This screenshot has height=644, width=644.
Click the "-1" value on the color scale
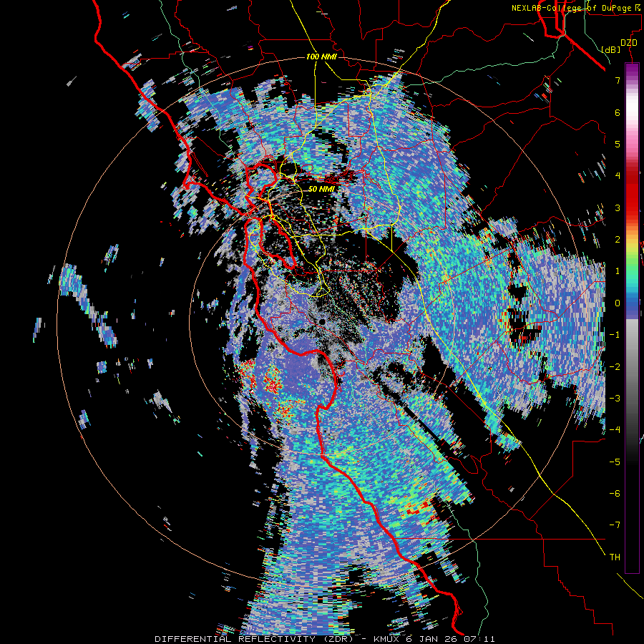[x=615, y=335]
